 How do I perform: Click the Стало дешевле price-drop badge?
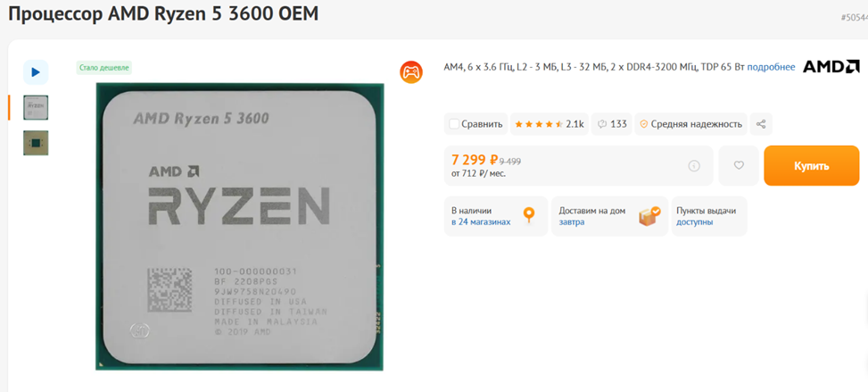point(104,68)
